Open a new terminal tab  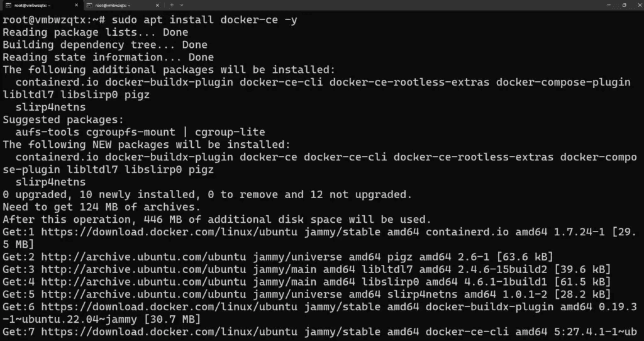click(172, 5)
